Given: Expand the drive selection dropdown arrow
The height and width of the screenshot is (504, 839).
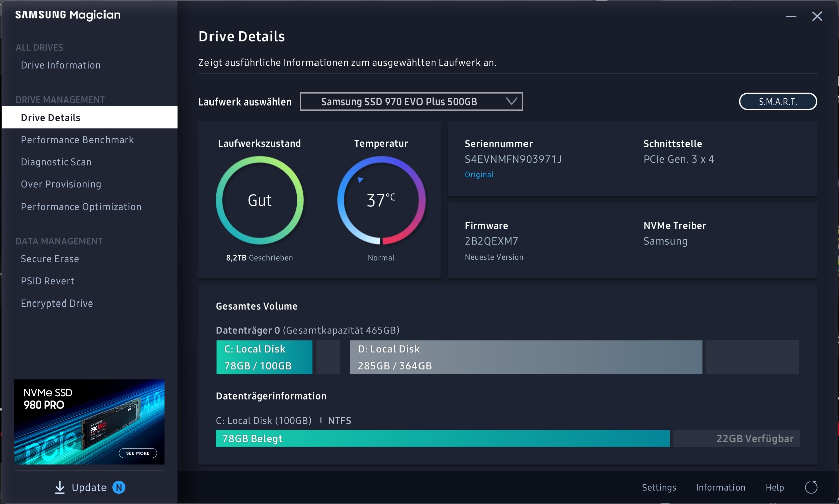Looking at the screenshot, I should (x=511, y=102).
